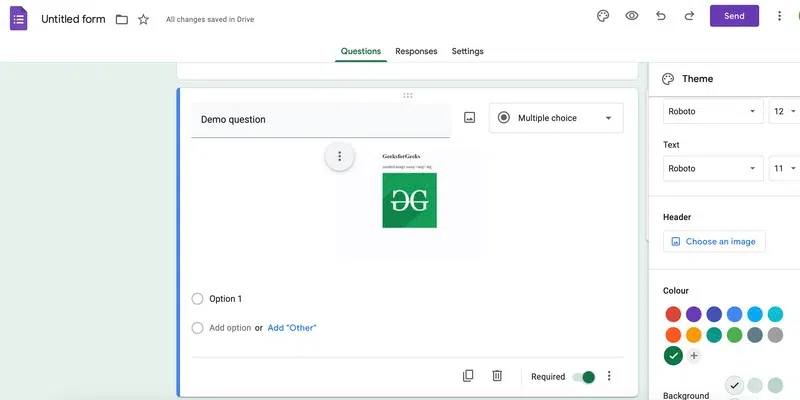
Task: Select the teal colour swatch
Action: (714, 335)
